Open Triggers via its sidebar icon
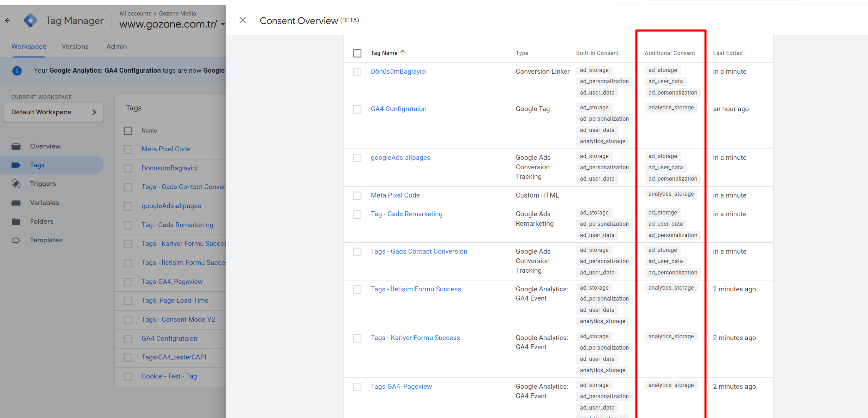Image resolution: width=868 pixels, height=418 pixels. coord(16,184)
